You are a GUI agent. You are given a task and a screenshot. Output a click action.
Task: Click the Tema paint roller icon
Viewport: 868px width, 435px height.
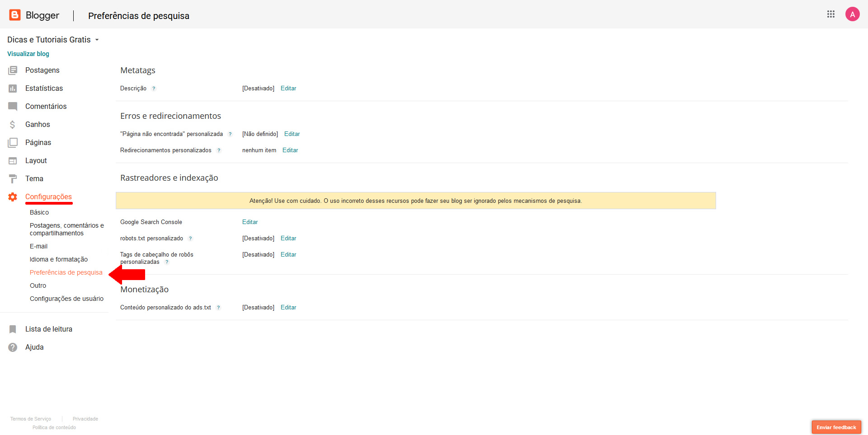pos(13,179)
